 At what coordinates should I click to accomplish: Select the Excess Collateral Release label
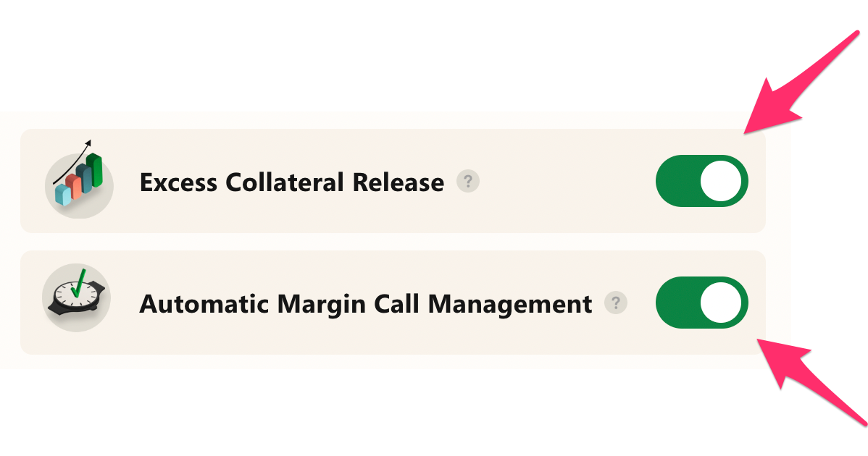(x=292, y=182)
